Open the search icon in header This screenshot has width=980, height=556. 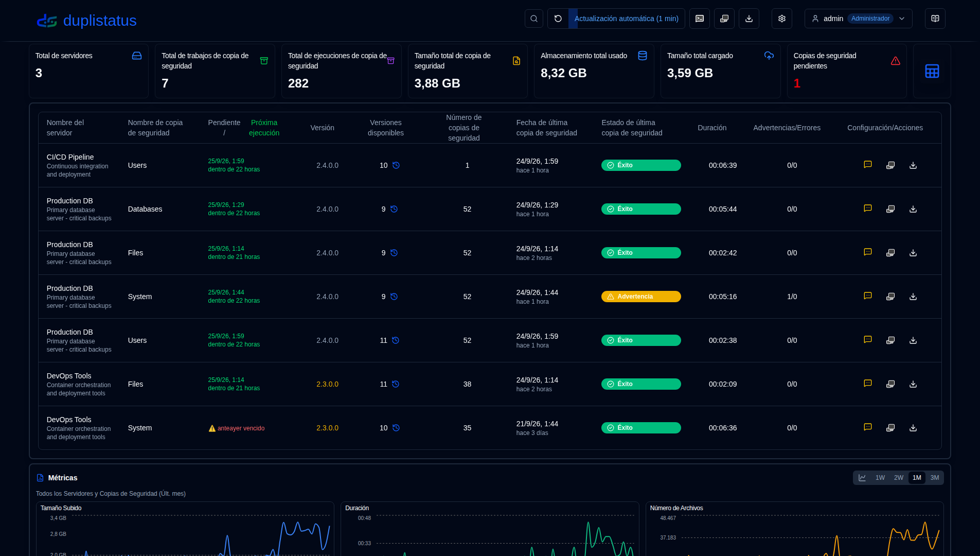point(534,19)
